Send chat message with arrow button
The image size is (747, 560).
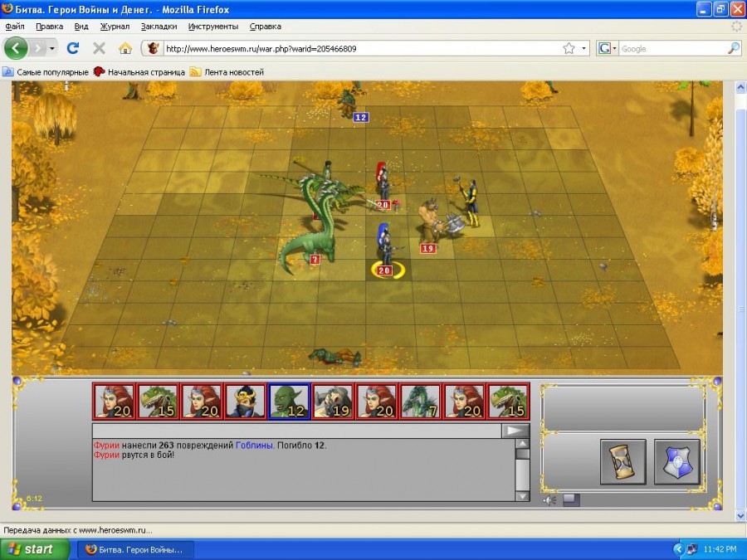[515, 431]
